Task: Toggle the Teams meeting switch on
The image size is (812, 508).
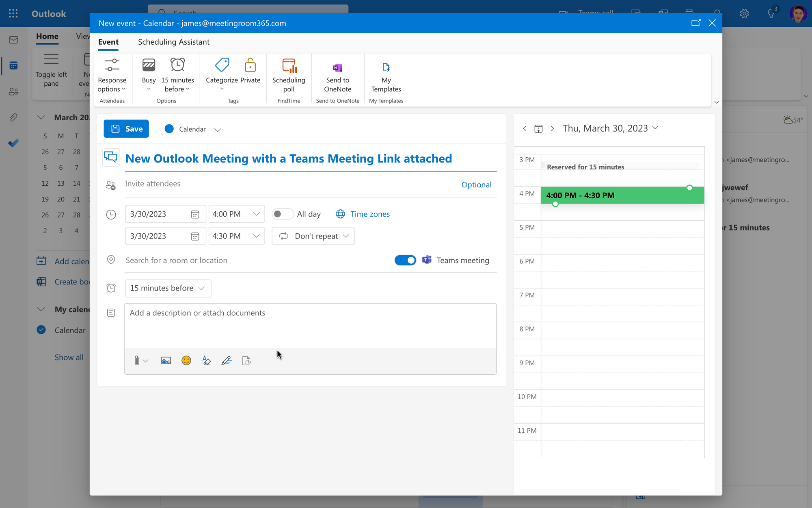Action: point(406,260)
